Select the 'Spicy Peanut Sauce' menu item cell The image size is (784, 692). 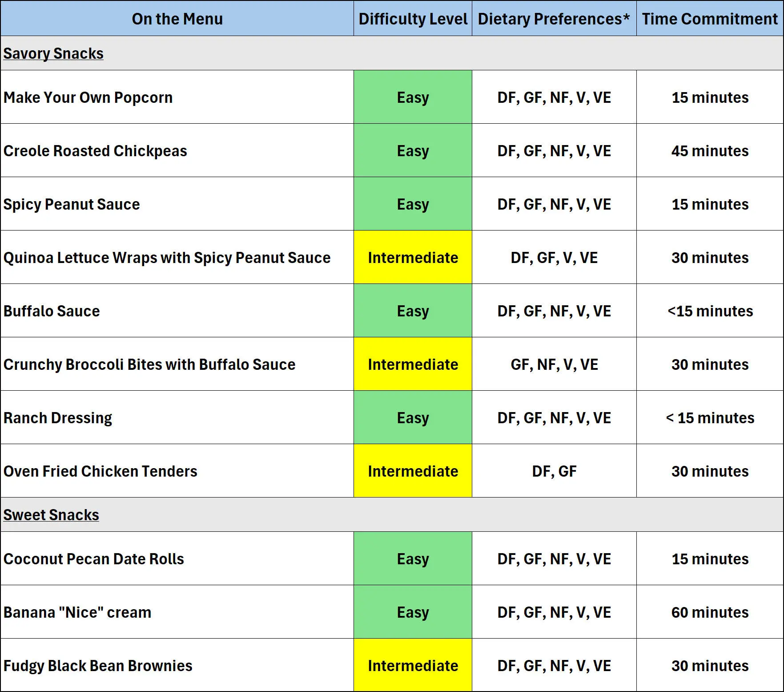[x=177, y=204]
